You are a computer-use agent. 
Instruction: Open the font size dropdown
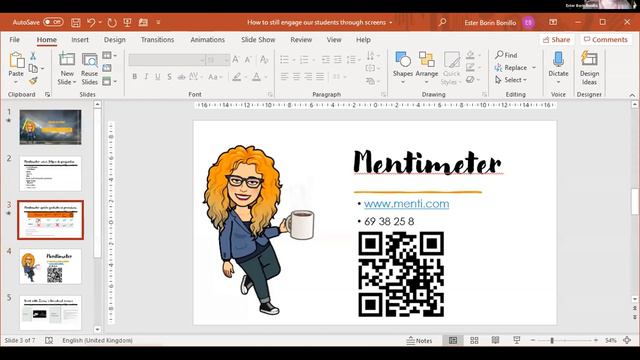[x=226, y=60]
